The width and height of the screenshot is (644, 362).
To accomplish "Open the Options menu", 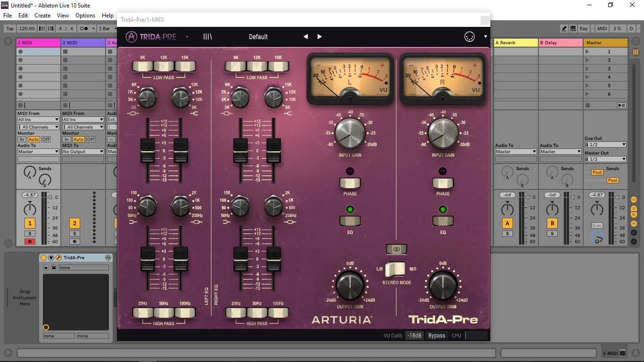I will pyautogui.click(x=85, y=16).
